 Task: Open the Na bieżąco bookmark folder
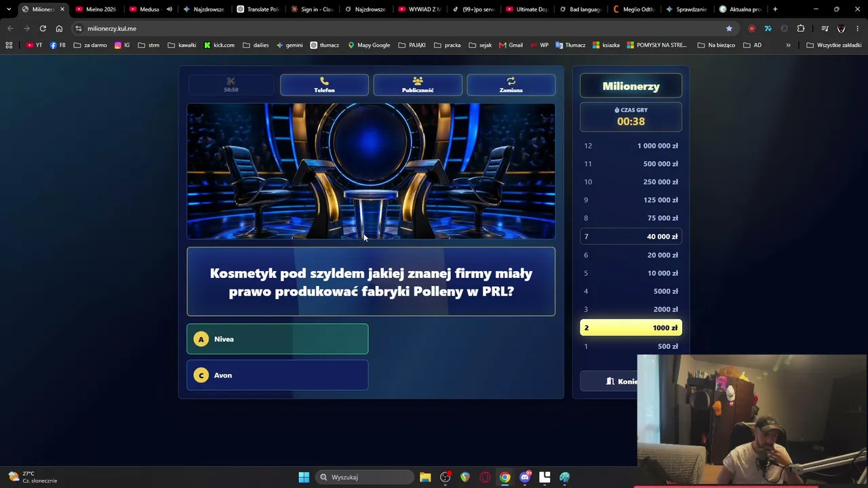pyautogui.click(x=717, y=45)
